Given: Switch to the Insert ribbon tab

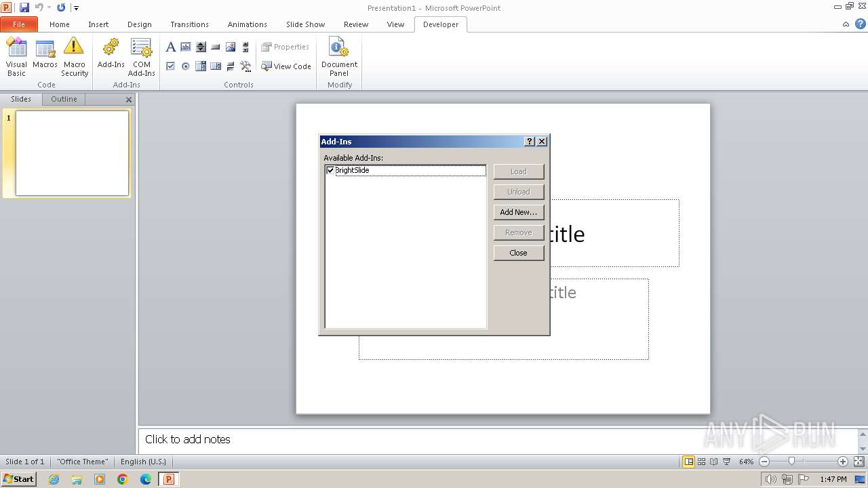Looking at the screenshot, I should tap(98, 24).
